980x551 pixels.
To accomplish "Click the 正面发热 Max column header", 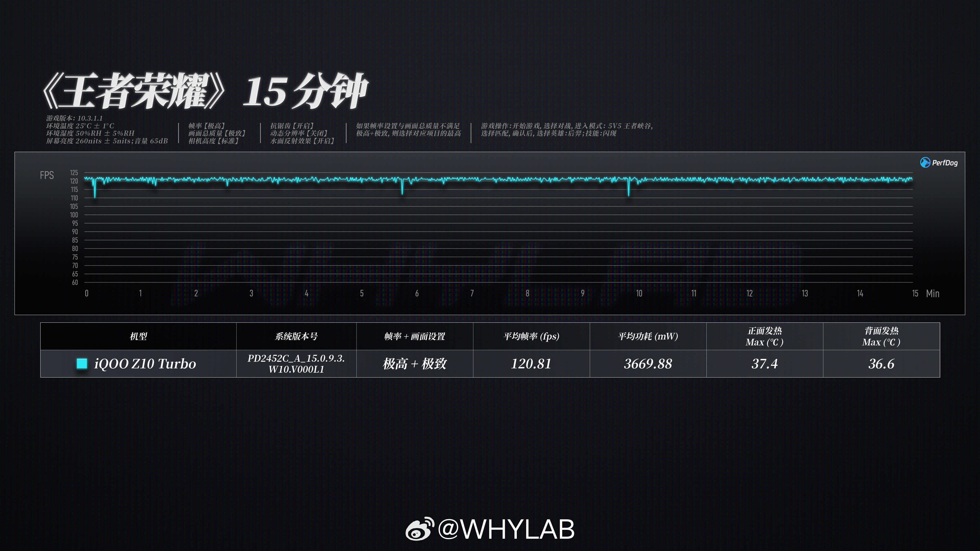I will pyautogui.click(x=765, y=336).
